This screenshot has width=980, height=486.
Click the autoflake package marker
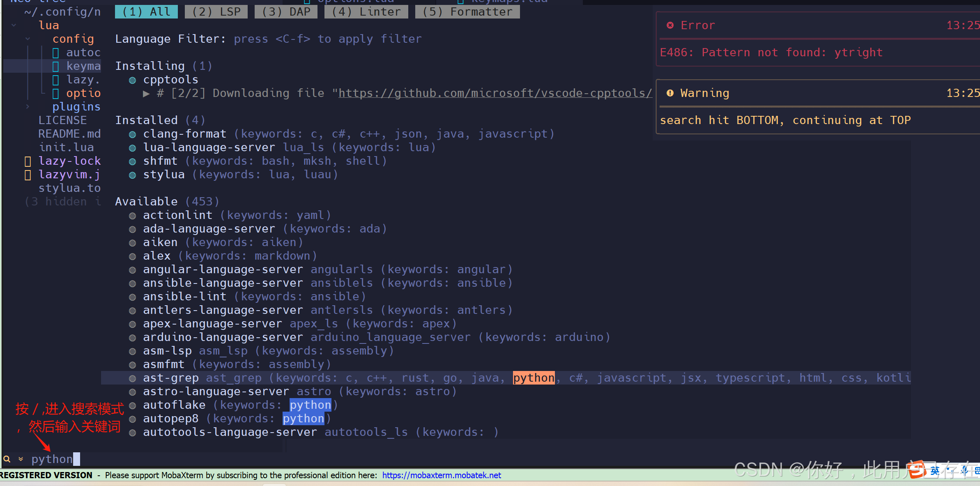pyautogui.click(x=132, y=405)
